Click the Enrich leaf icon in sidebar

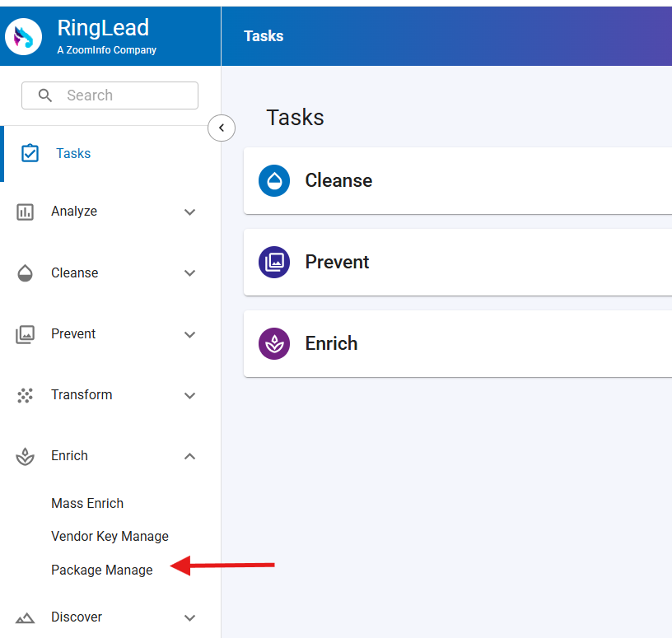tap(25, 456)
